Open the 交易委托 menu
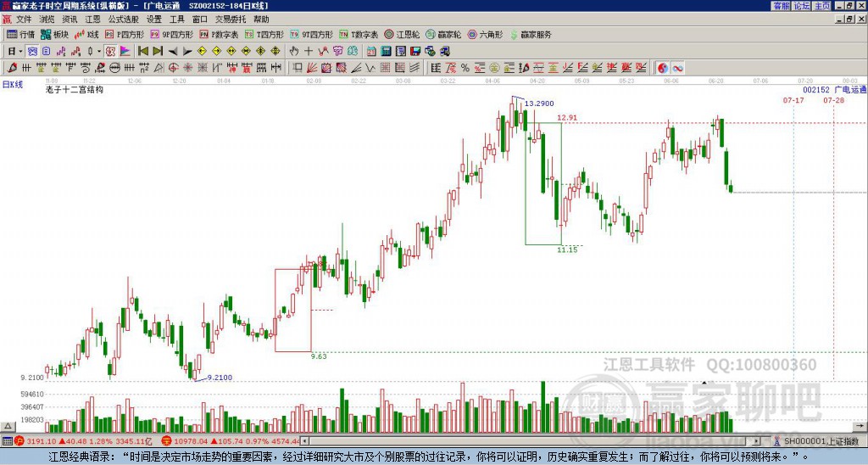This screenshot has width=868, height=465. coord(231,20)
